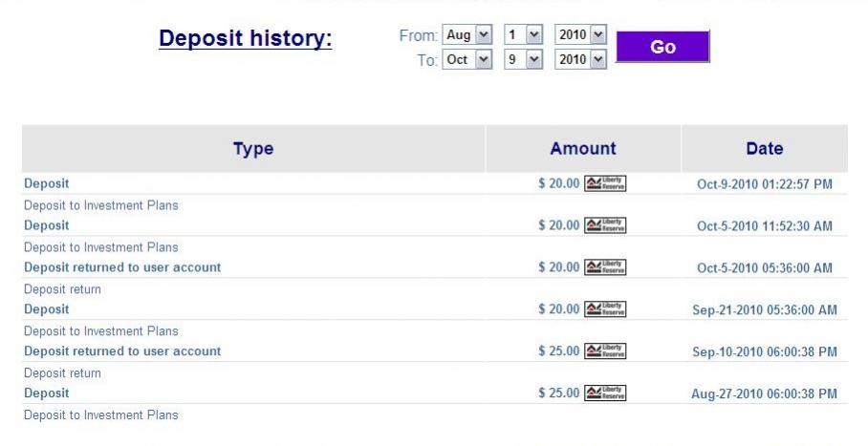Click the Date column header
Screen dimensions: 868x446
[764, 149]
